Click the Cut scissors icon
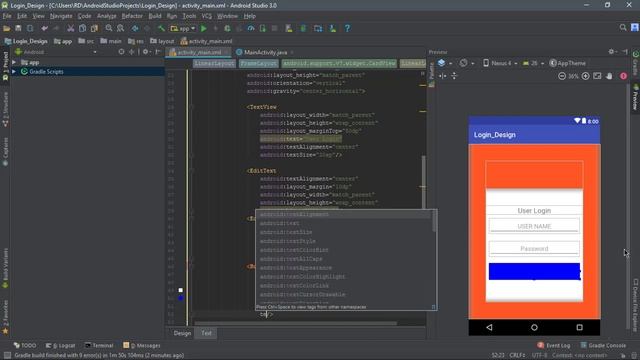Viewport: 640px width, 360px height. coord(71,28)
